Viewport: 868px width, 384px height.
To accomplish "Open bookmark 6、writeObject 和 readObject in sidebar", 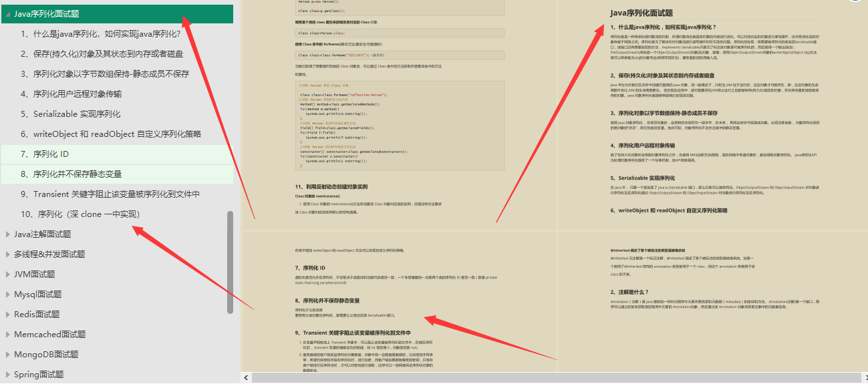I will click(111, 134).
